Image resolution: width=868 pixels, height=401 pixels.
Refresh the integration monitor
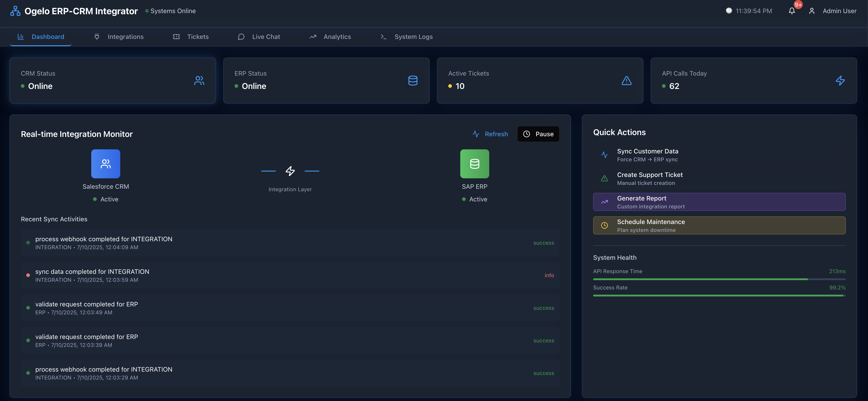pyautogui.click(x=490, y=134)
